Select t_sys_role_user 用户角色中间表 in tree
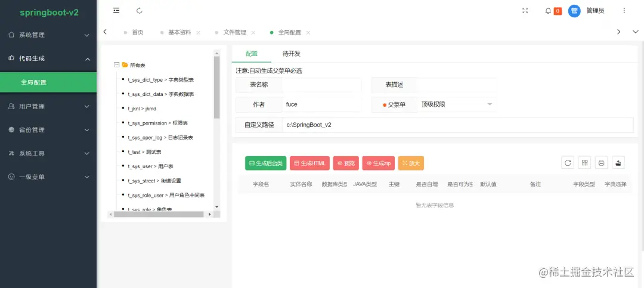The image size is (644, 288). pyautogui.click(x=166, y=195)
